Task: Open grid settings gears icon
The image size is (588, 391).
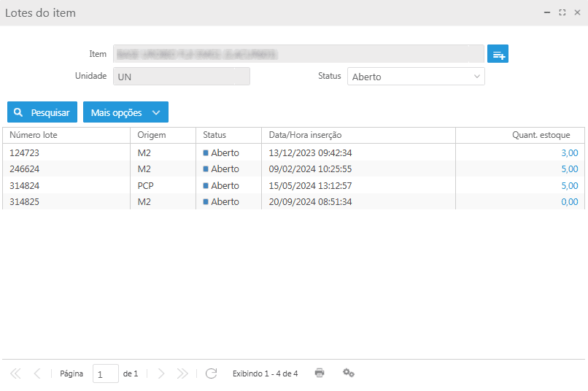Action: (349, 373)
